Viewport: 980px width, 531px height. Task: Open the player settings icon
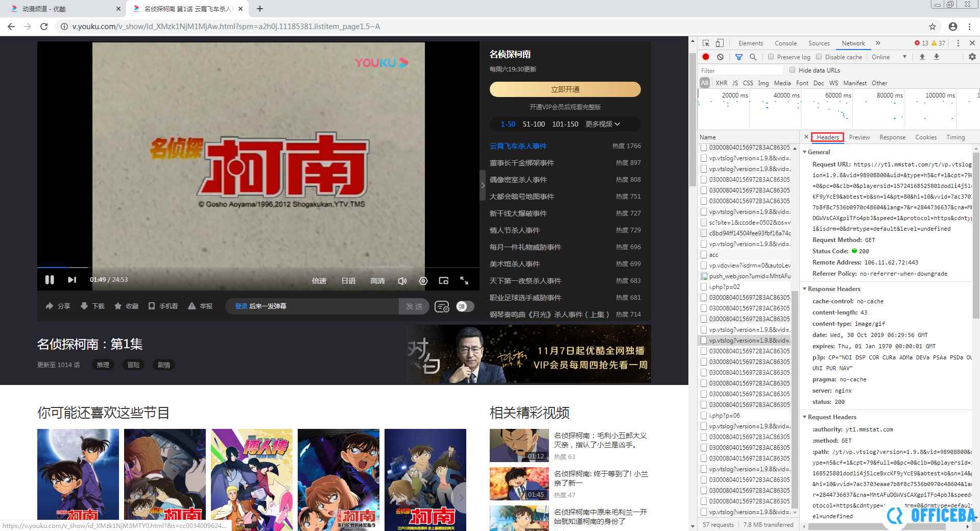[x=423, y=281]
